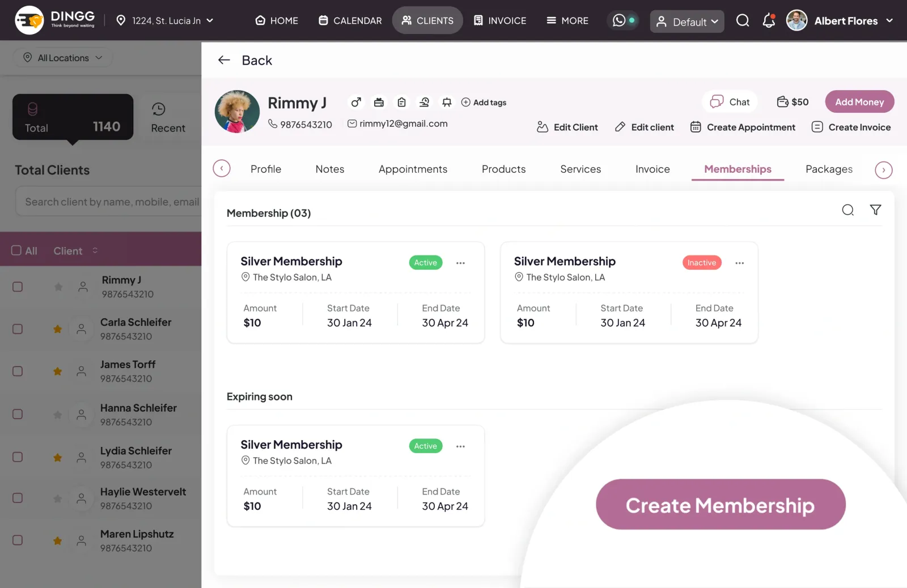907x588 pixels.
Task: Sort by the Client column
Action: click(75, 251)
